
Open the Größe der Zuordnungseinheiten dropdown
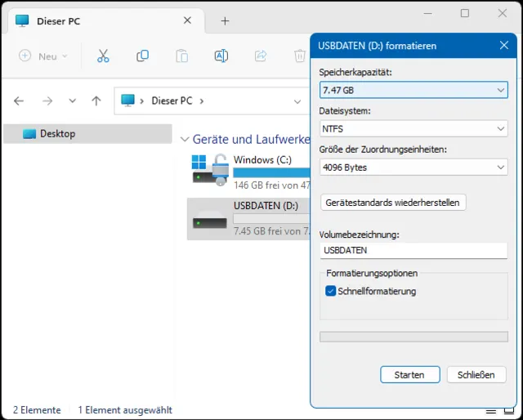click(x=413, y=168)
